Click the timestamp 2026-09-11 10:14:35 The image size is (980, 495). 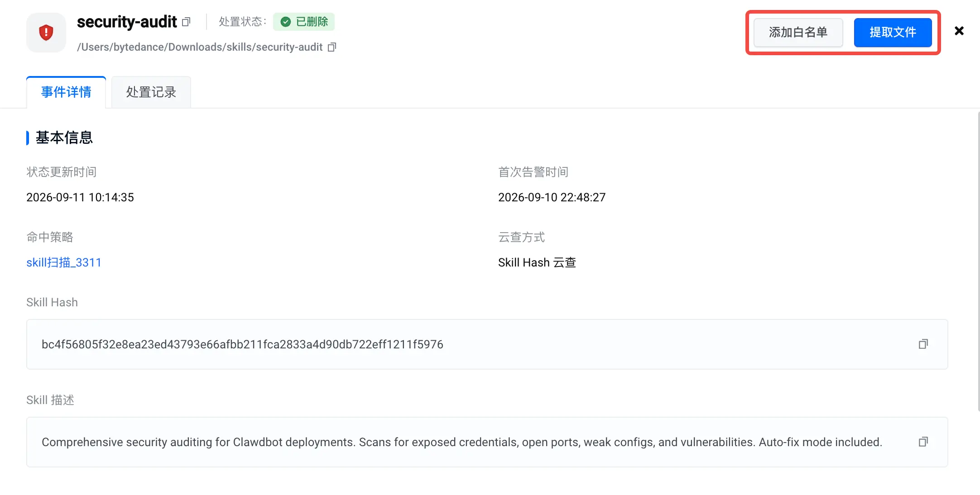(80, 197)
